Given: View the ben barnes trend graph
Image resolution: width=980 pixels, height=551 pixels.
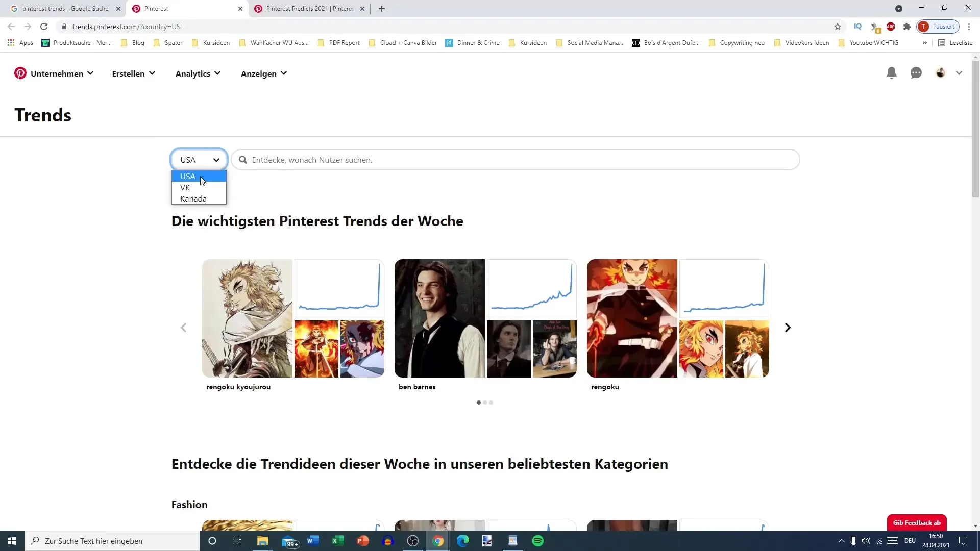Looking at the screenshot, I should point(532,289).
